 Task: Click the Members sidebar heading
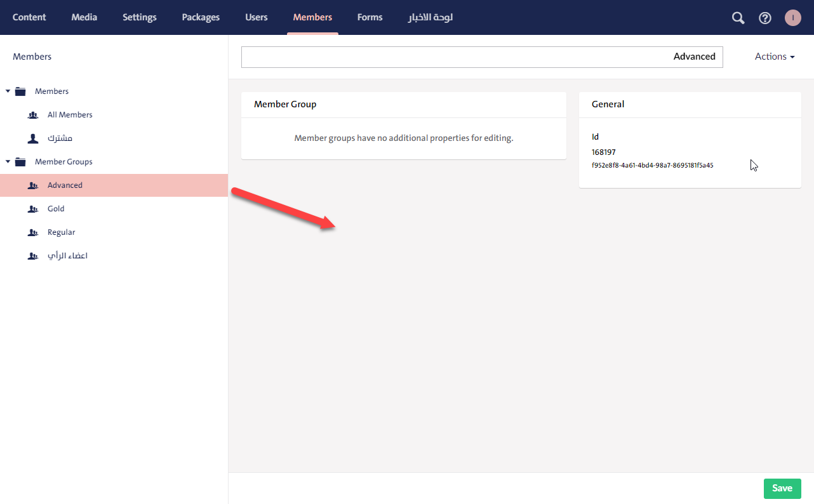tap(32, 56)
